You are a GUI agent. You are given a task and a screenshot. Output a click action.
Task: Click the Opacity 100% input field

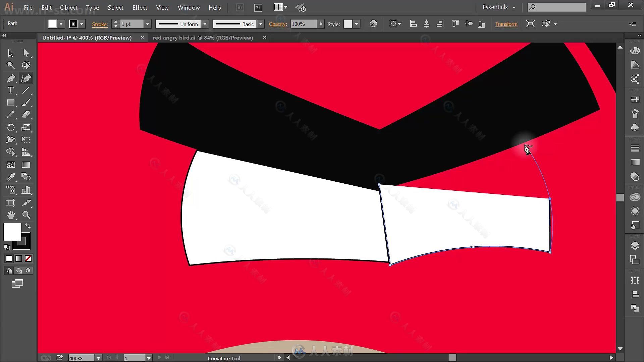point(303,24)
